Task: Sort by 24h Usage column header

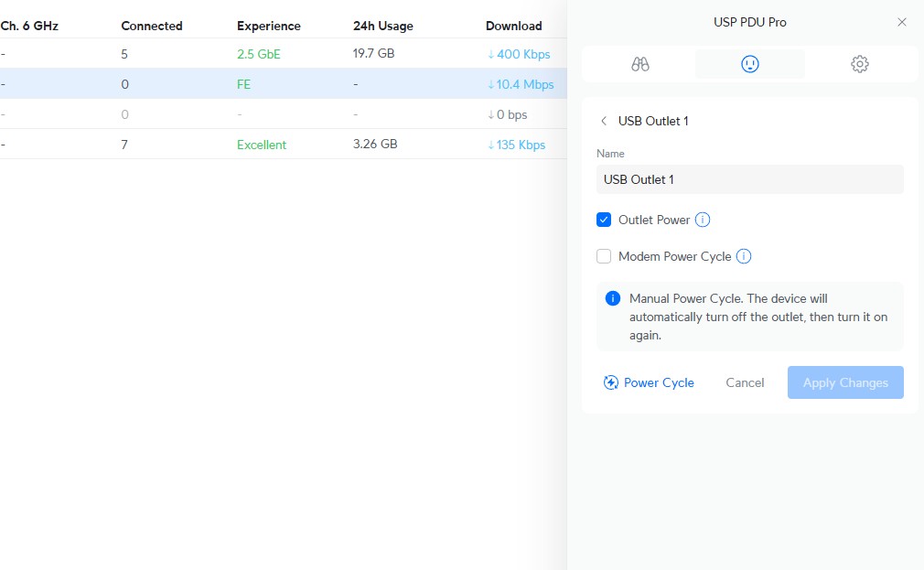Action: pyautogui.click(x=383, y=26)
